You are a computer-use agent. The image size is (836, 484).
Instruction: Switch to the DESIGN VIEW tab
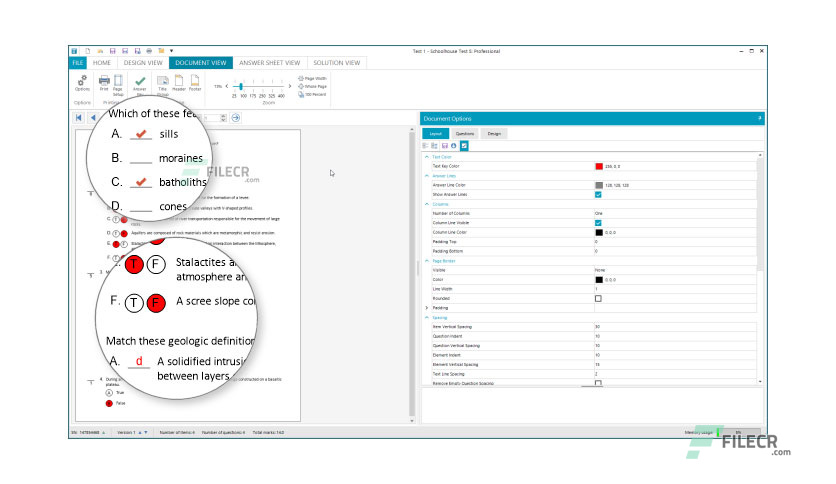[143, 63]
